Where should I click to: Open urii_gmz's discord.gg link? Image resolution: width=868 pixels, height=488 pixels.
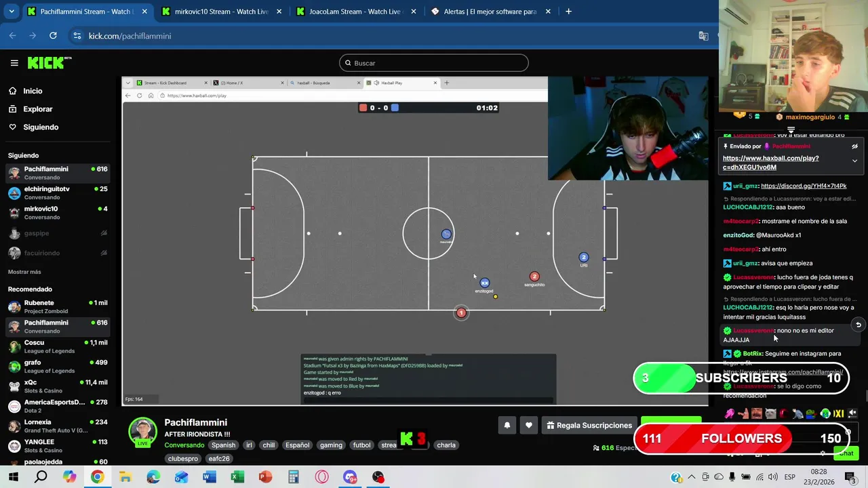(x=804, y=186)
